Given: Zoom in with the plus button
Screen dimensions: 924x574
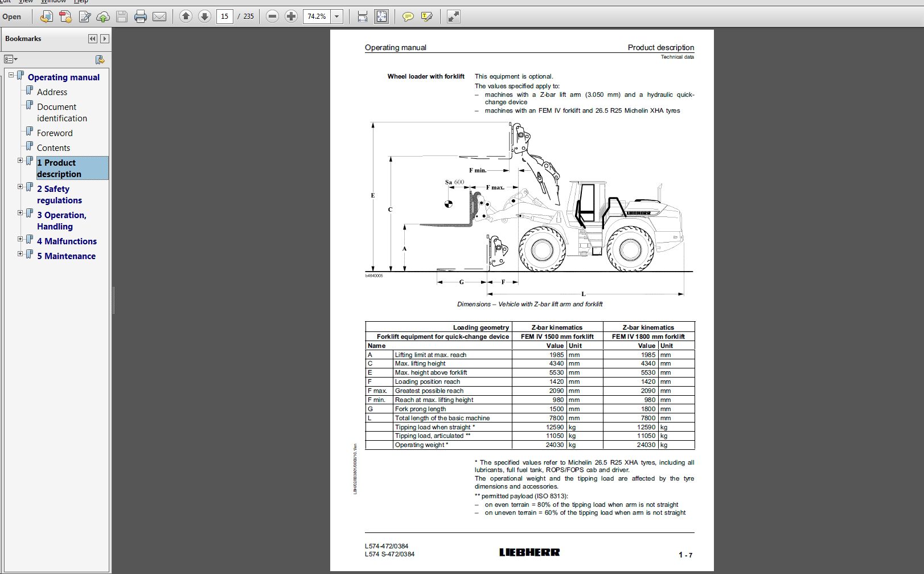Looking at the screenshot, I should (x=291, y=17).
